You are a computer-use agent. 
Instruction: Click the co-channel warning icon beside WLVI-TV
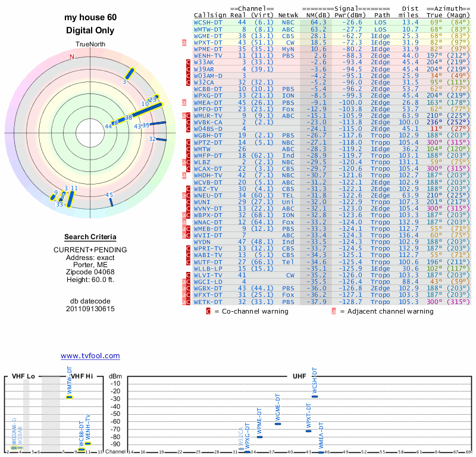188,275
